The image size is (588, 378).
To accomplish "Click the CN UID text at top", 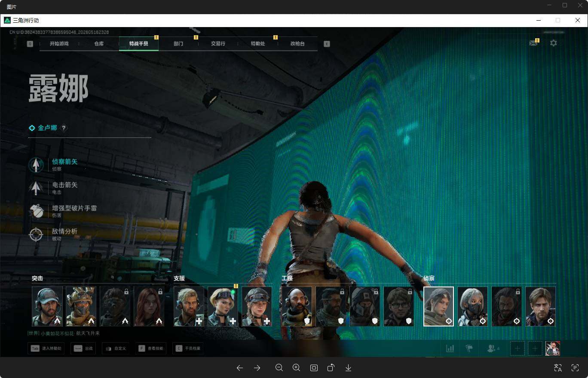I will 59,32.
